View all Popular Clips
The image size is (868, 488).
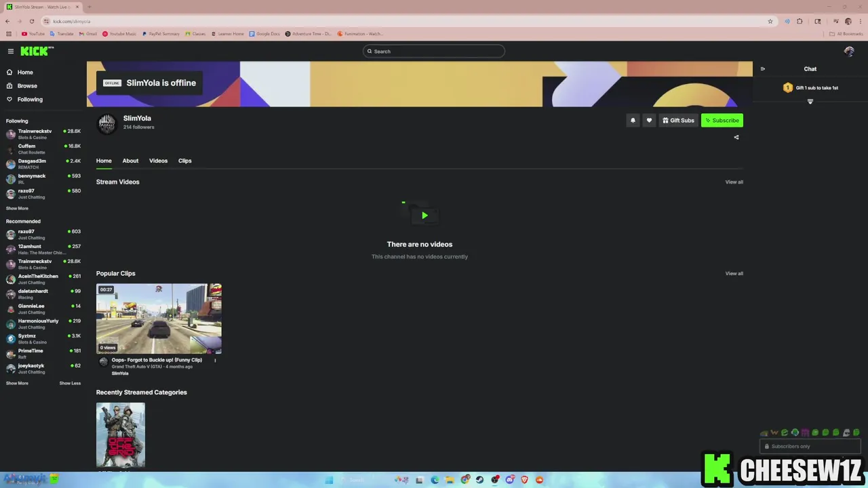tap(734, 273)
